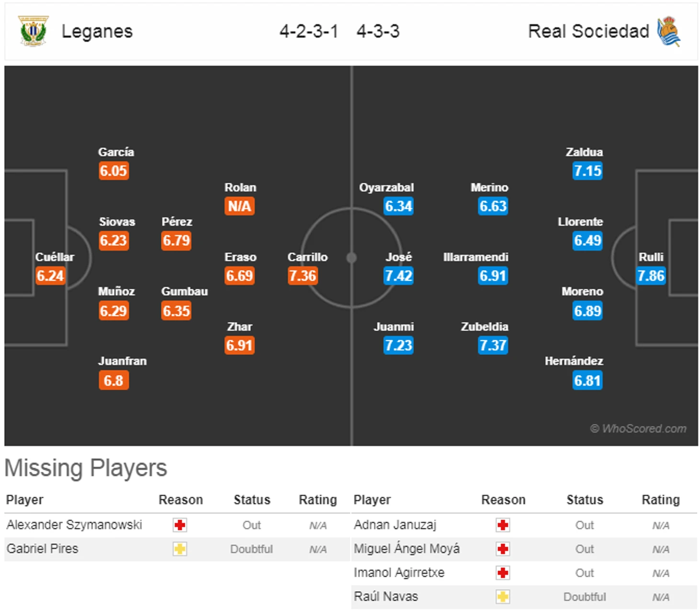This screenshot has width=699, height=616.
Task: Click the Alexander Szymanowski missing player name
Action: click(x=74, y=525)
